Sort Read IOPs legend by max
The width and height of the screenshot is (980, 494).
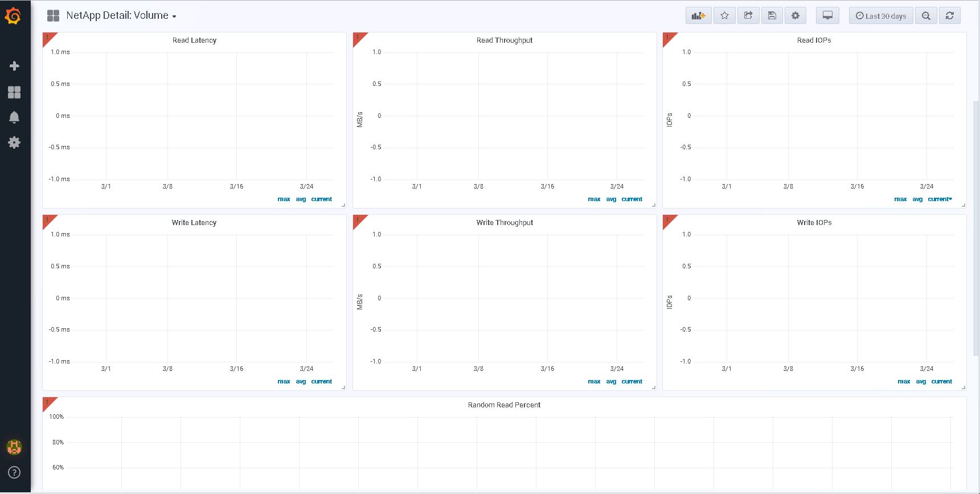[x=900, y=199]
